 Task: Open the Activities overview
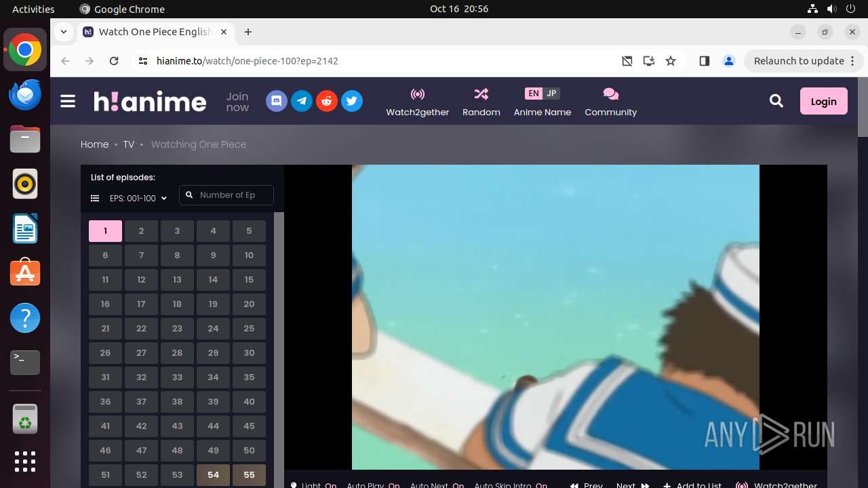point(33,9)
